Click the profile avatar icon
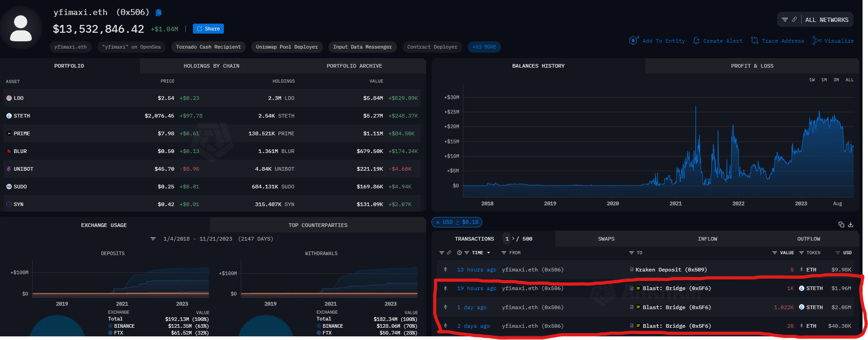The height and width of the screenshot is (340, 868). point(21,28)
